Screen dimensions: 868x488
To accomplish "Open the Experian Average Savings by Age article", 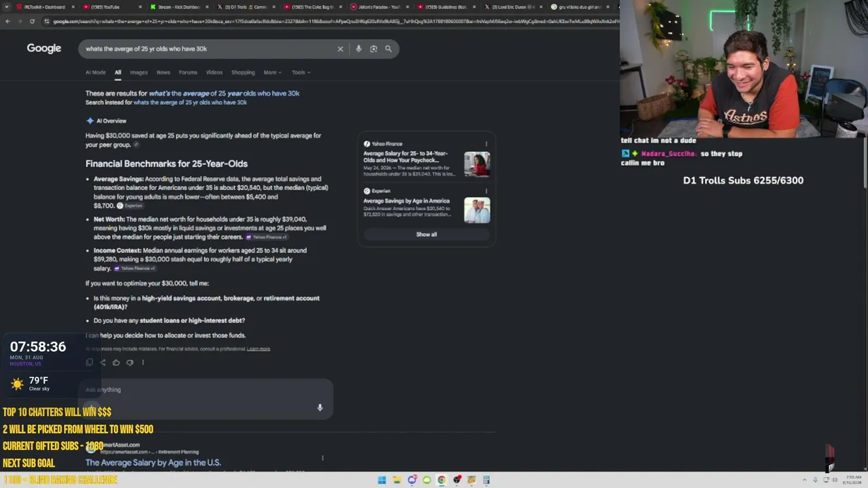I will pyautogui.click(x=406, y=201).
